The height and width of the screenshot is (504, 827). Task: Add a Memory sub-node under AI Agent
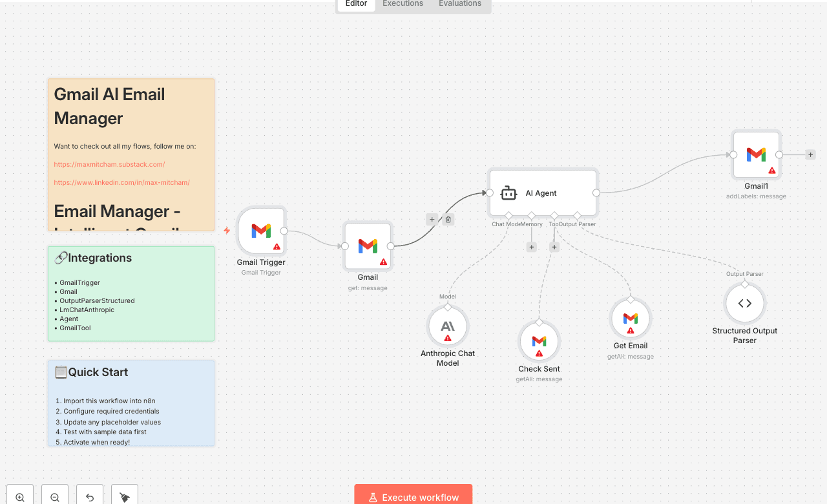point(531,247)
